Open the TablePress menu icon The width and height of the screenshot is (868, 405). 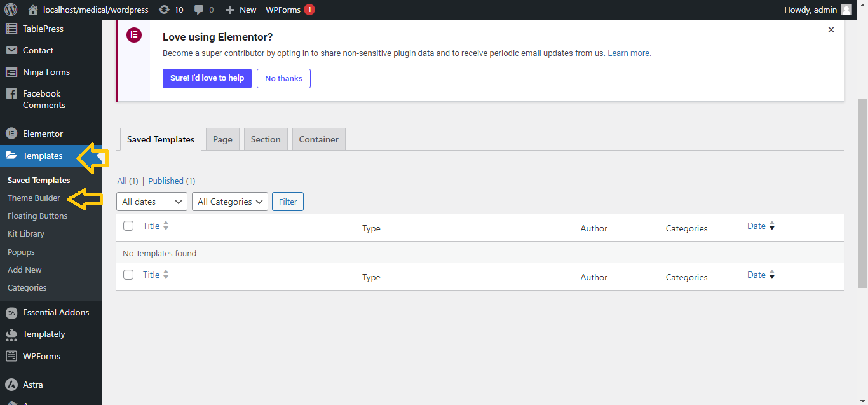tap(11, 29)
